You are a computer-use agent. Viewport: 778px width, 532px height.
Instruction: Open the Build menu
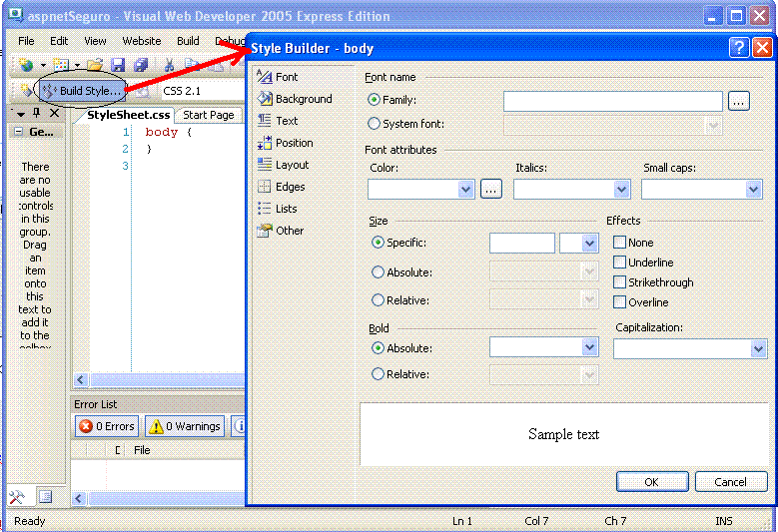click(x=188, y=41)
